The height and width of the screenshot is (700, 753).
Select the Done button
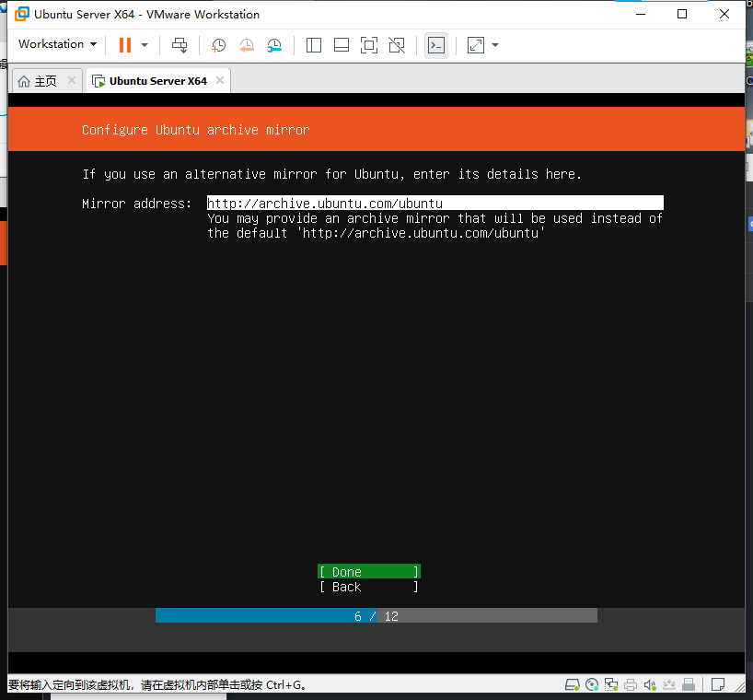tap(369, 572)
